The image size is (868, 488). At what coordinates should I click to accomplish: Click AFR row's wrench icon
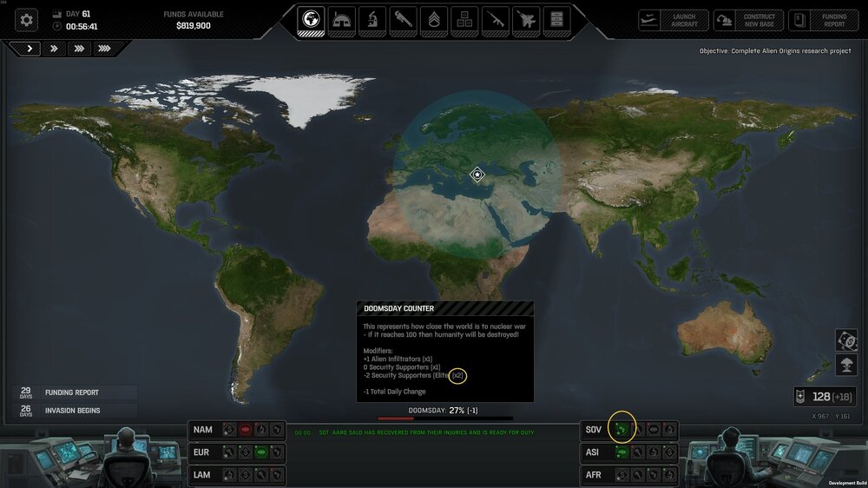tap(638, 475)
